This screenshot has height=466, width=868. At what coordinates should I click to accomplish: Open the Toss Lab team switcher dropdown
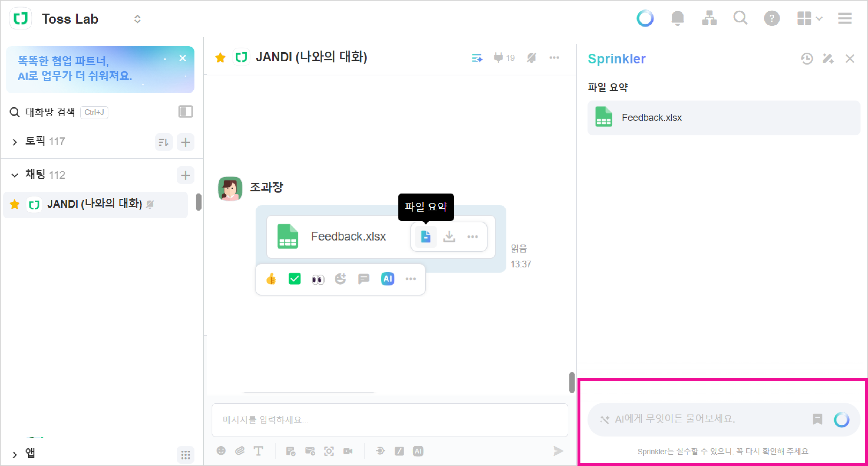(137, 19)
